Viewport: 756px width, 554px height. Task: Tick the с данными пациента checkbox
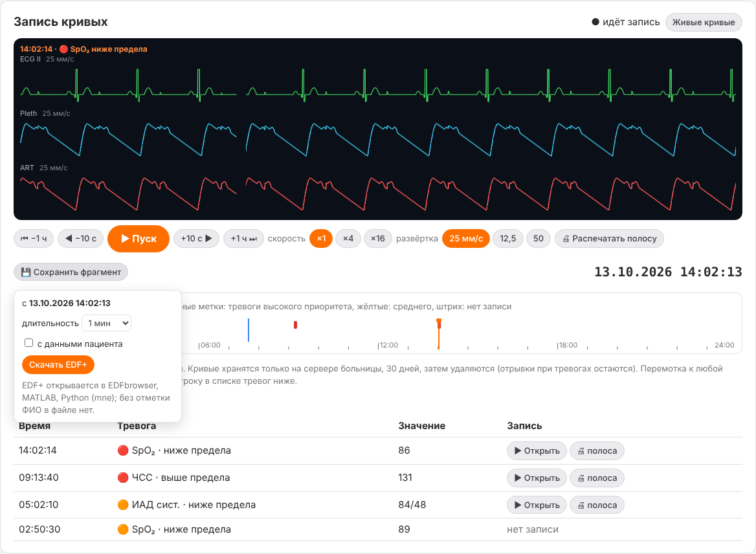point(29,343)
